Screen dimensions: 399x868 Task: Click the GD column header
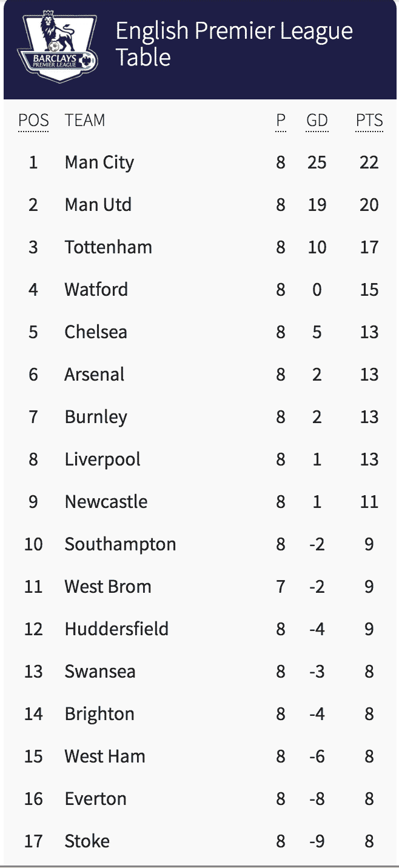point(317,121)
